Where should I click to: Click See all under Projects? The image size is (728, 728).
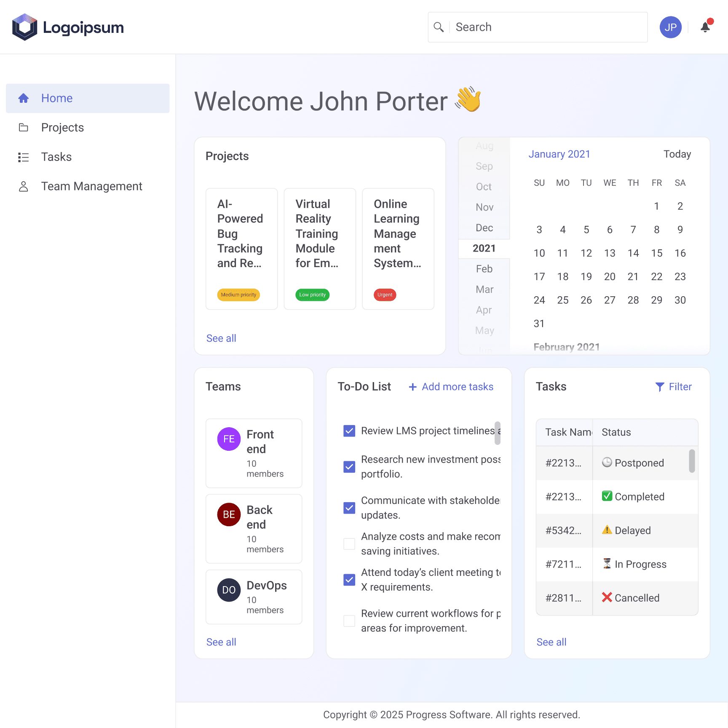point(221,338)
